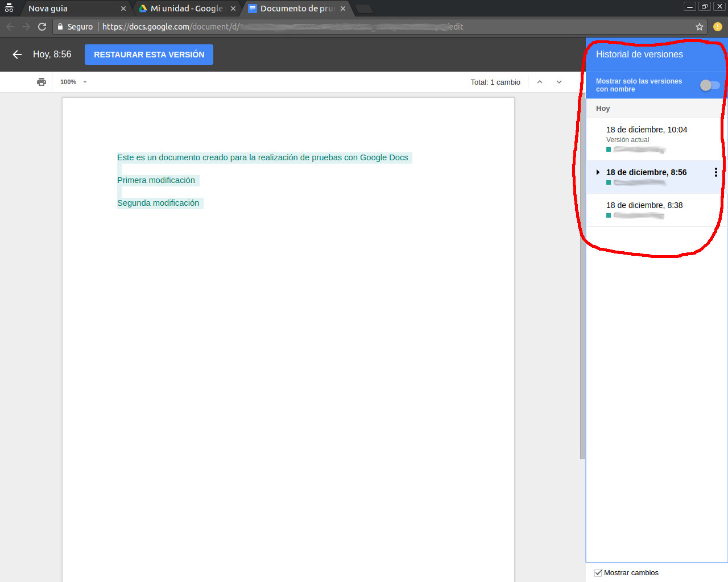Screen dimensions: 728x582
Task: Uncheck the Mostrar cambios checkbox
Action: tap(598, 573)
